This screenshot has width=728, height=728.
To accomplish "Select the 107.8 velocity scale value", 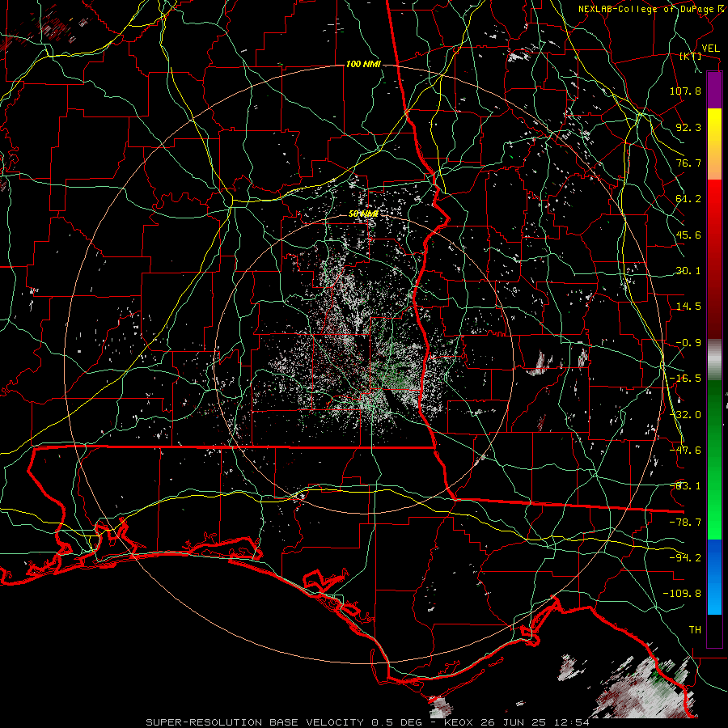I will 685,91.
